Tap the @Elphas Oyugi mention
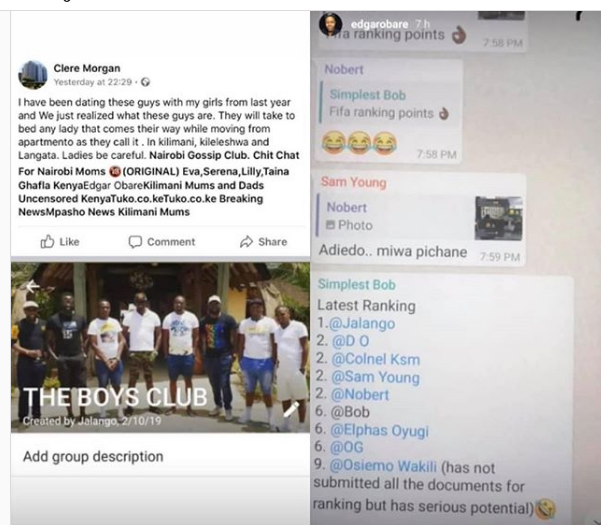The width and height of the screenshot is (601, 525). tap(379, 430)
